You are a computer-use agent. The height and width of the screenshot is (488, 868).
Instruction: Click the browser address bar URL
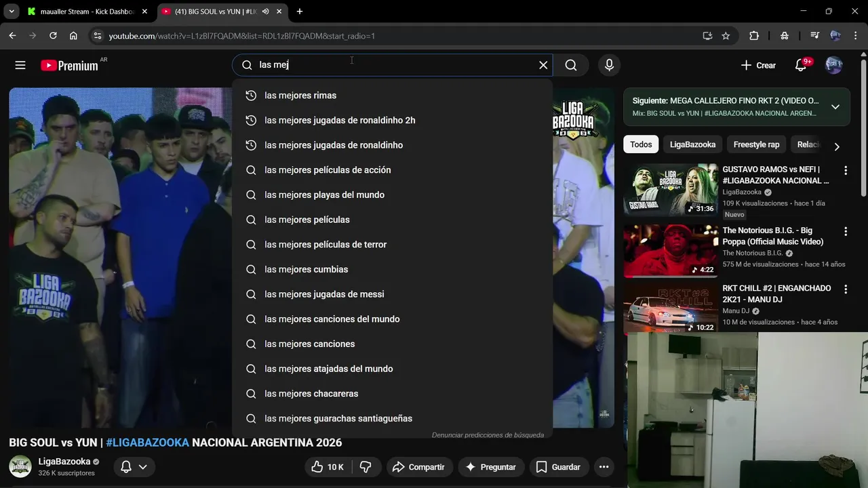pyautogui.click(x=241, y=36)
